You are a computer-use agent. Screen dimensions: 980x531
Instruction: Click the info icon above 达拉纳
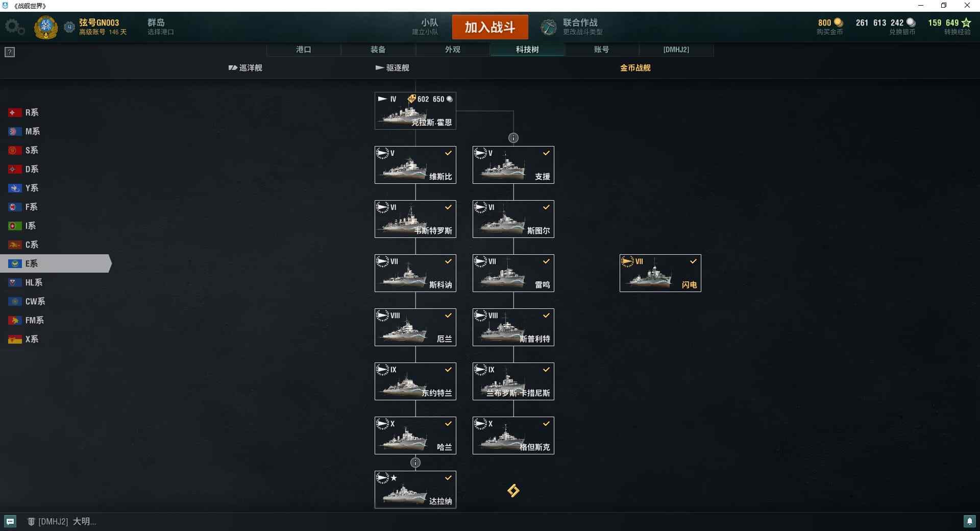coord(415,463)
